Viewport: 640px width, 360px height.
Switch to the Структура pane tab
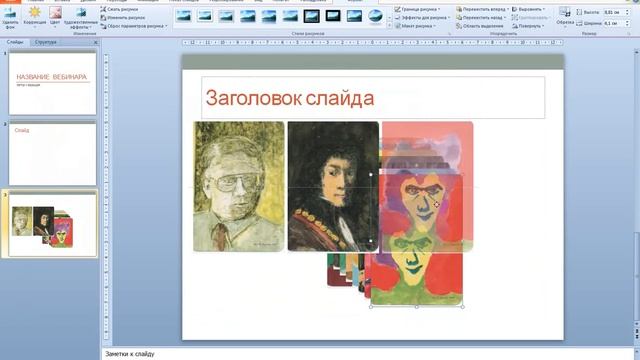click(x=45, y=42)
